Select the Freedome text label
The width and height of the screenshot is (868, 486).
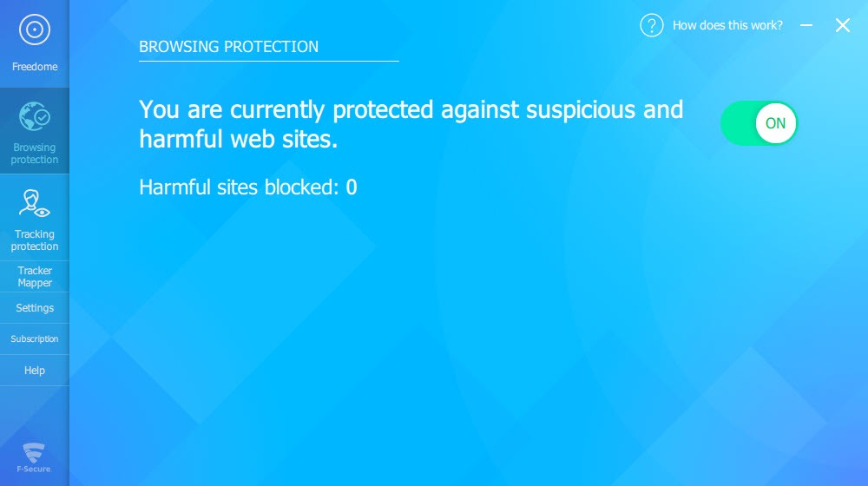[35, 67]
